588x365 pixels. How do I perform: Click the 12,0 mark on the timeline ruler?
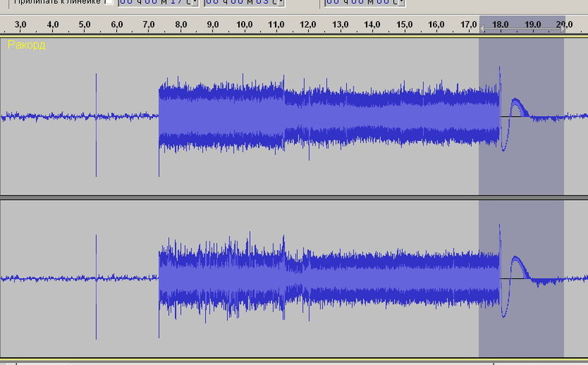[x=308, y=25]
